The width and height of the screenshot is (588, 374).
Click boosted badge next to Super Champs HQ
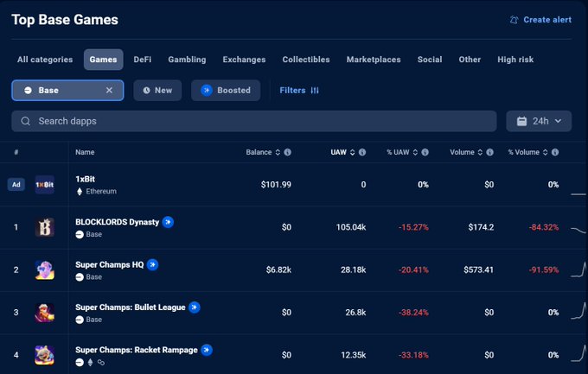[153, 264]
